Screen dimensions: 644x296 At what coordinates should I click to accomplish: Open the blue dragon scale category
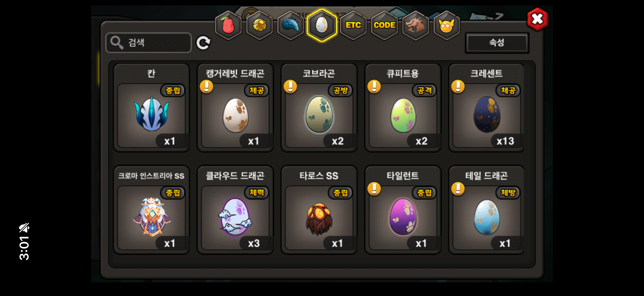291,25
